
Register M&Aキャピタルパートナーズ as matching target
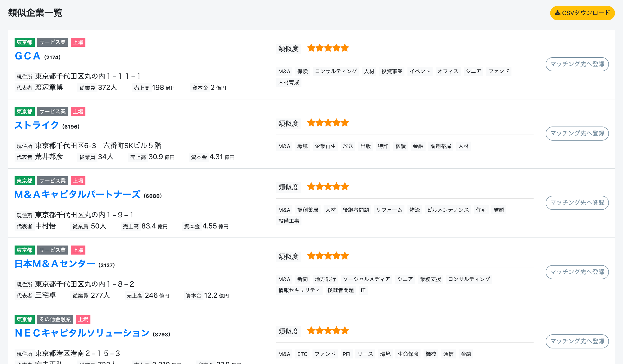(x=577, y=203)
